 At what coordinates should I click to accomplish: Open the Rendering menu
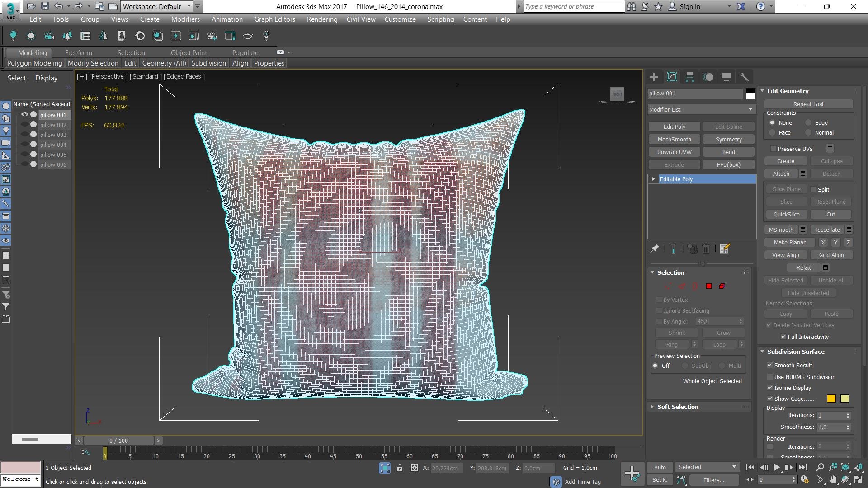point(322,19)
